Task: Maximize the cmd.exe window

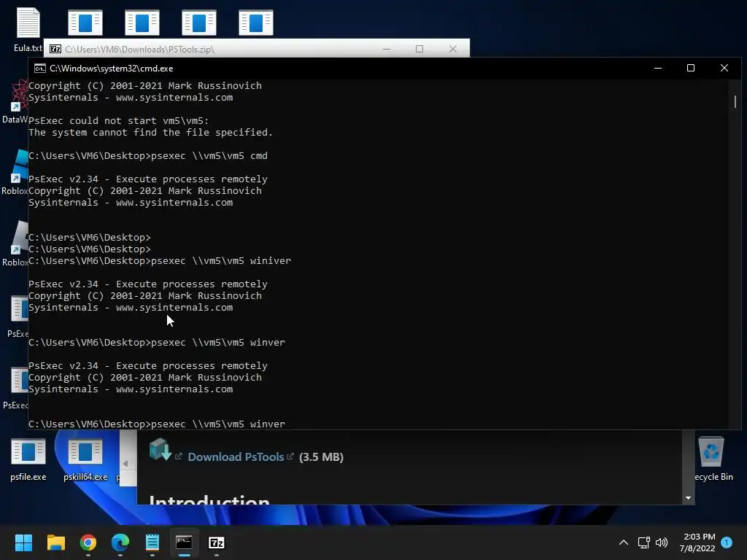Action: tap(691, 68)
